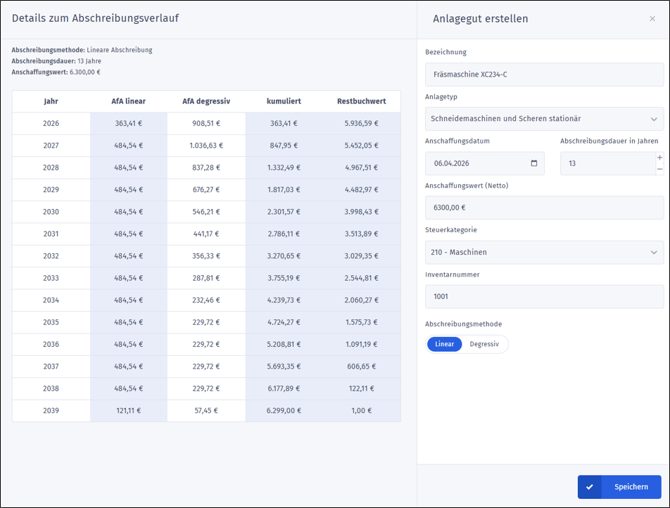Screen dimensions: 670x508
Task: Switch depreciation method to Degressiv
Action: click(484, 344)
